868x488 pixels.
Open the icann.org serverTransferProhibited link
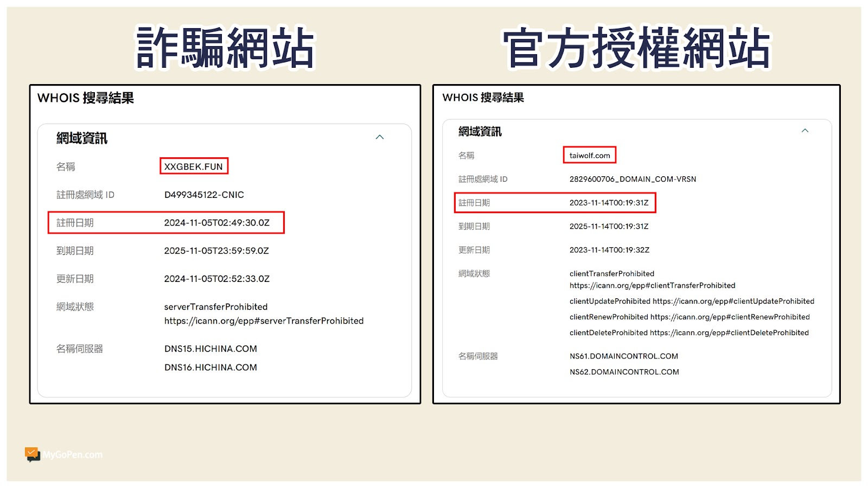pyautogui.click(x=264, y=321)
